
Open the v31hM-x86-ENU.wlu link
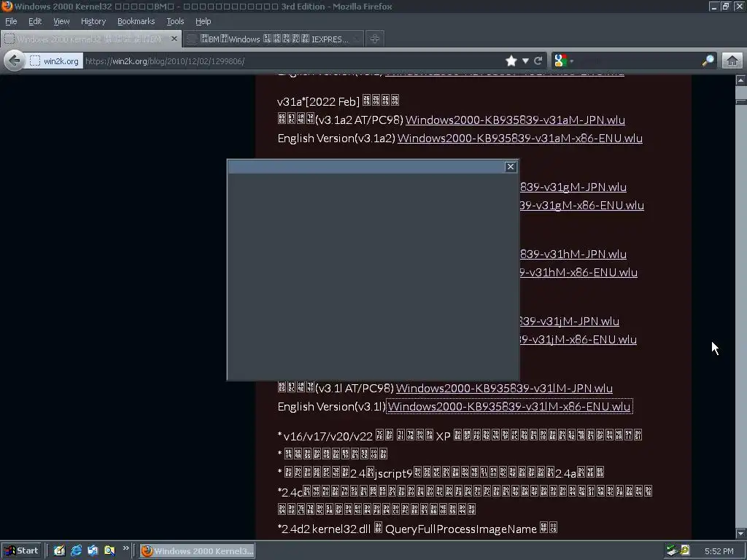click(578, 273)
